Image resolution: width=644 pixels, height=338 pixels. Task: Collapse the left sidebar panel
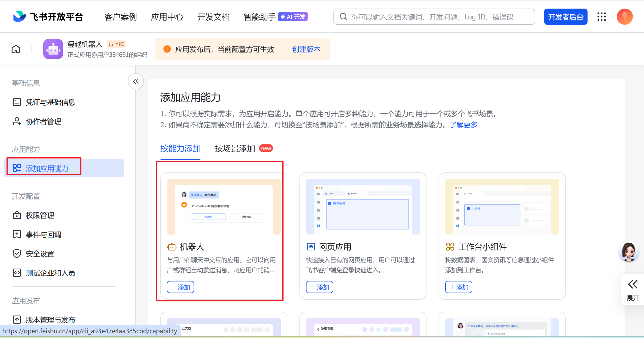tap(136, 81)
